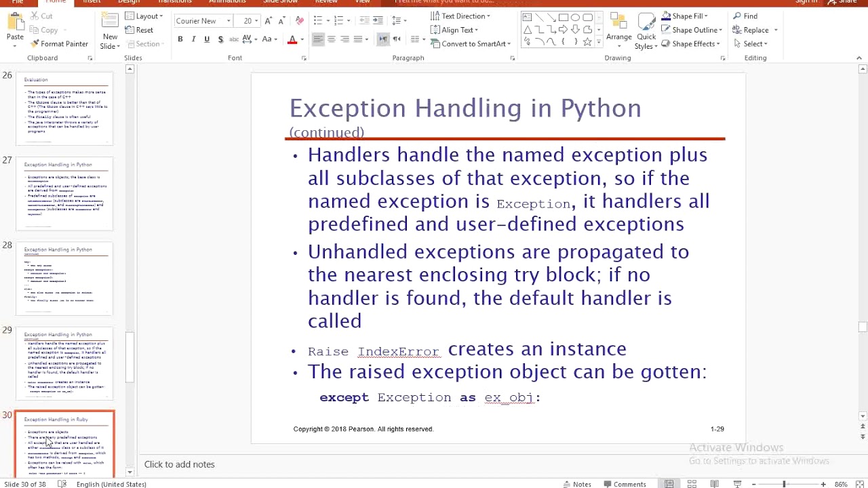Change font color red A swatch
868x488 pixels.
[x=292, y=39]
